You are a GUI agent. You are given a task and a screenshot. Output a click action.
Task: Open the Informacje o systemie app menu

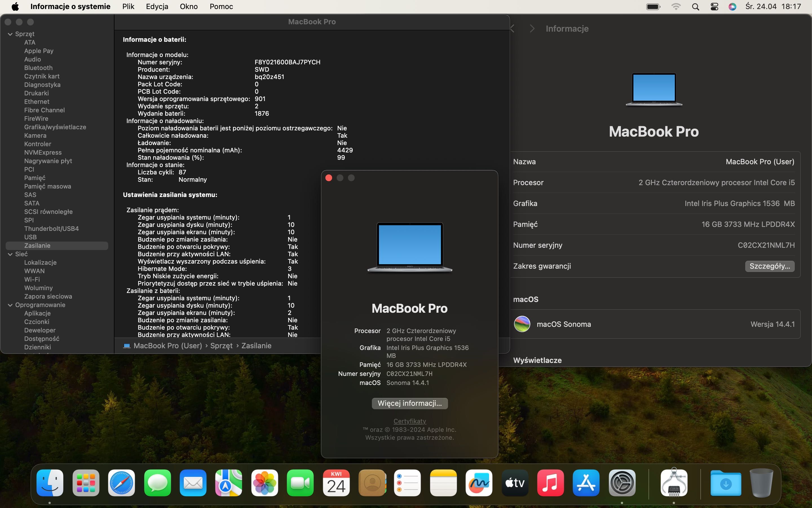point(70,6)
